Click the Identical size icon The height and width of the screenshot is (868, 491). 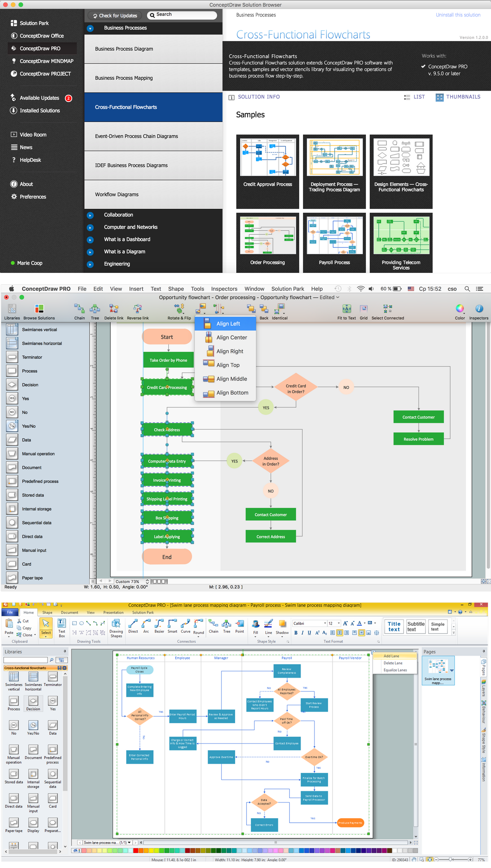pyautogui.click(x=280, y=309)
